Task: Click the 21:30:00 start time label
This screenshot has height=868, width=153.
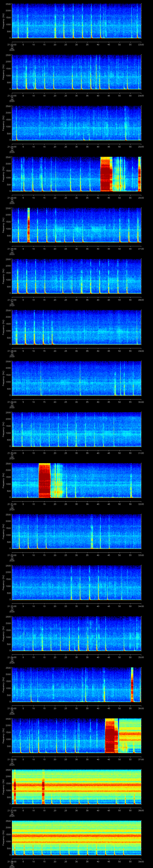Action: pos(12,453)
